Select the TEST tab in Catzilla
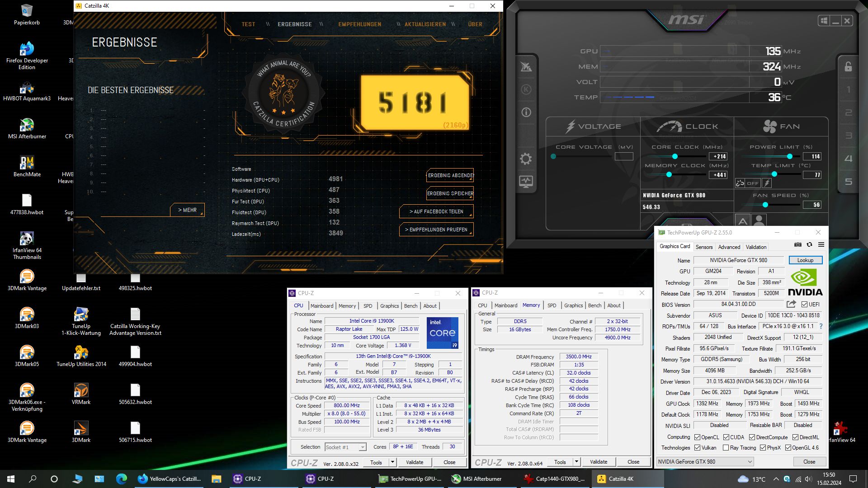 [x=248, y=24]
